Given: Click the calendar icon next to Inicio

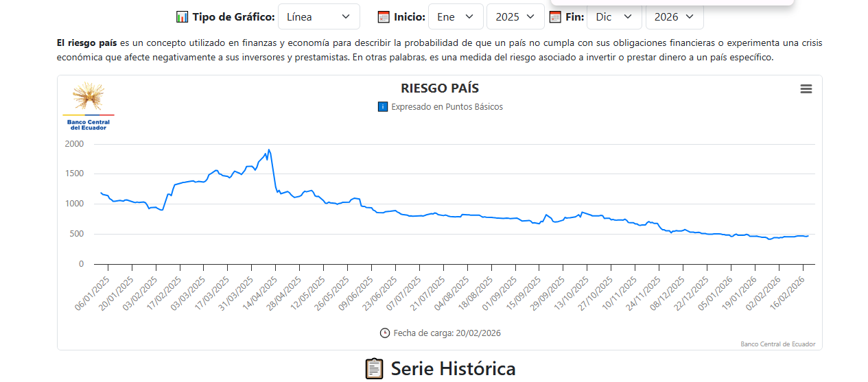Looking at the screenshot, I should click(x=384, y=16).
